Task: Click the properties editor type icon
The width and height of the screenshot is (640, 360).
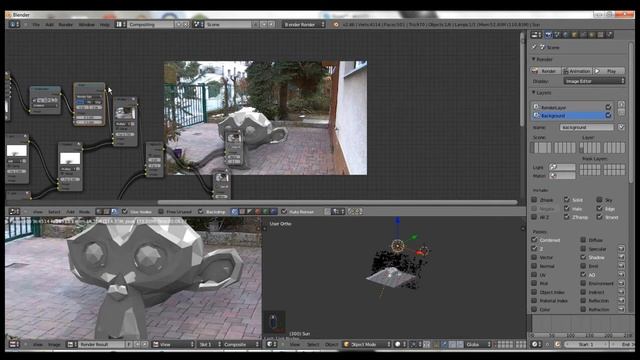Action: click(x=536, y=35)
